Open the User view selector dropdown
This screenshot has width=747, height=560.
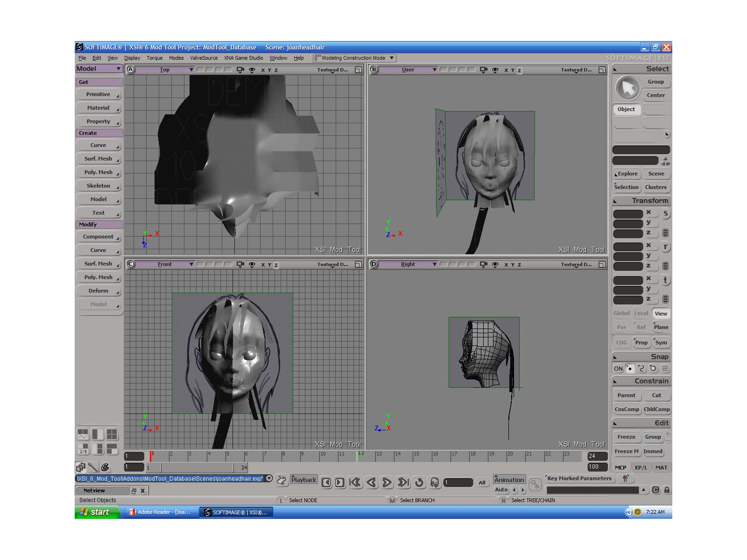[x=409, y=70]
